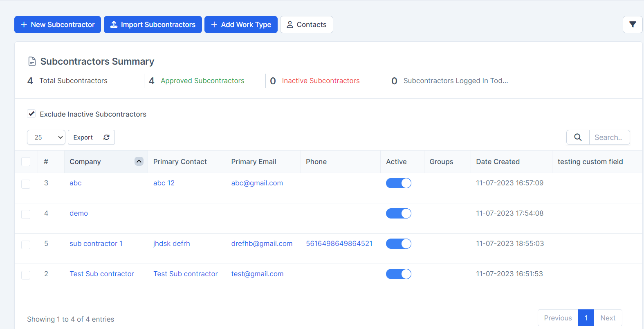The image size is (644, 329).
Task: Toggle Active switch for demo
Action: click(x=399, y=214)
